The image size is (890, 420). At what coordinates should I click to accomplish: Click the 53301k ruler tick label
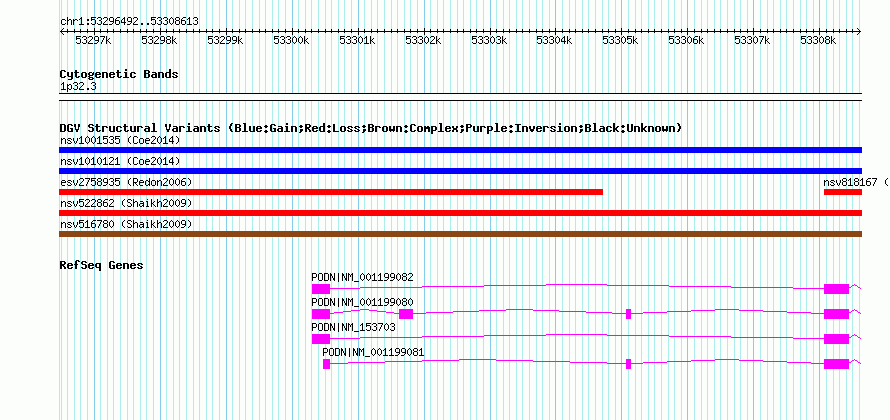pyautogui.click(x=356, y=40)
